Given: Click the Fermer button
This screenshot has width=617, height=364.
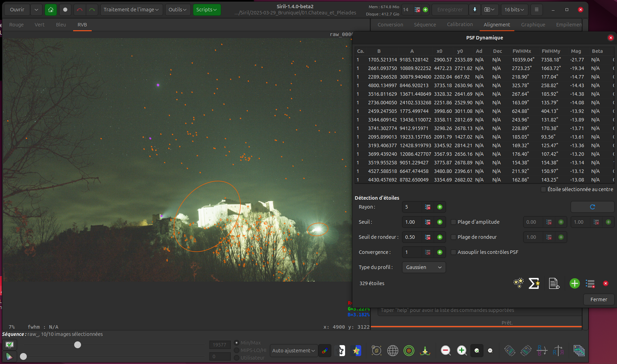Looking at the screenshot, I should (598, 299).
